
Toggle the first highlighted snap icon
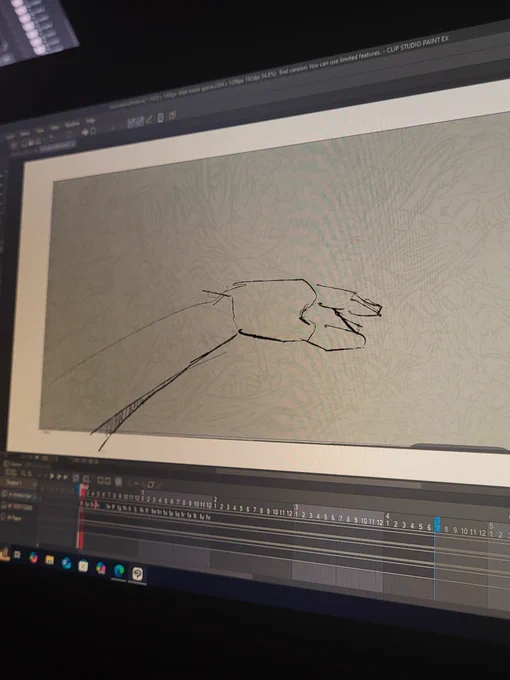click(131, 123)
